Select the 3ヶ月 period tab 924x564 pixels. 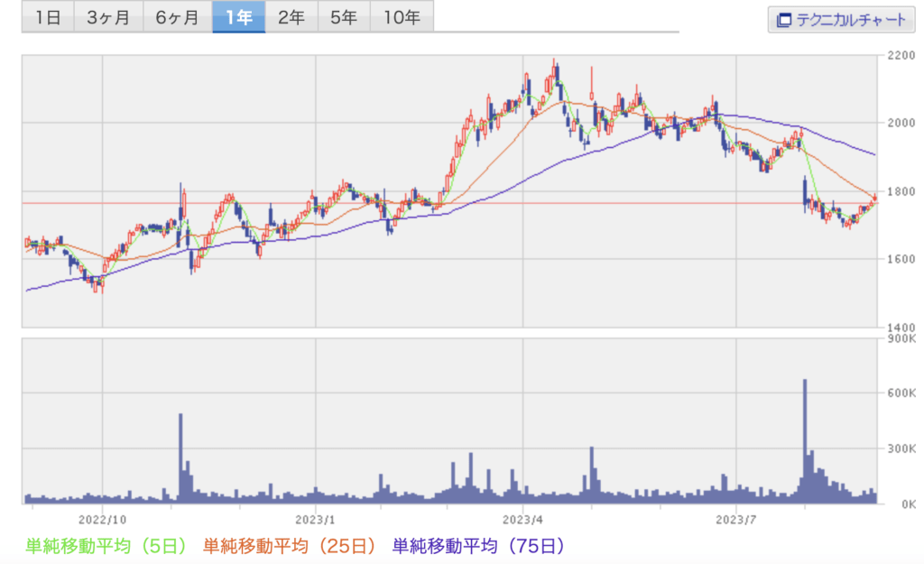click(108, 17)
